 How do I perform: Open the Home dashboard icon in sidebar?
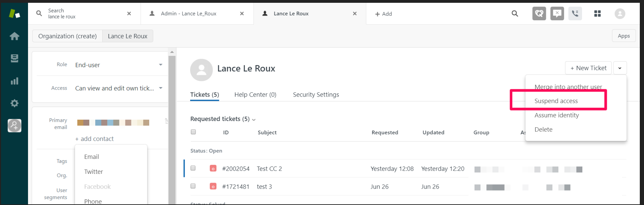tap(14, 36)
